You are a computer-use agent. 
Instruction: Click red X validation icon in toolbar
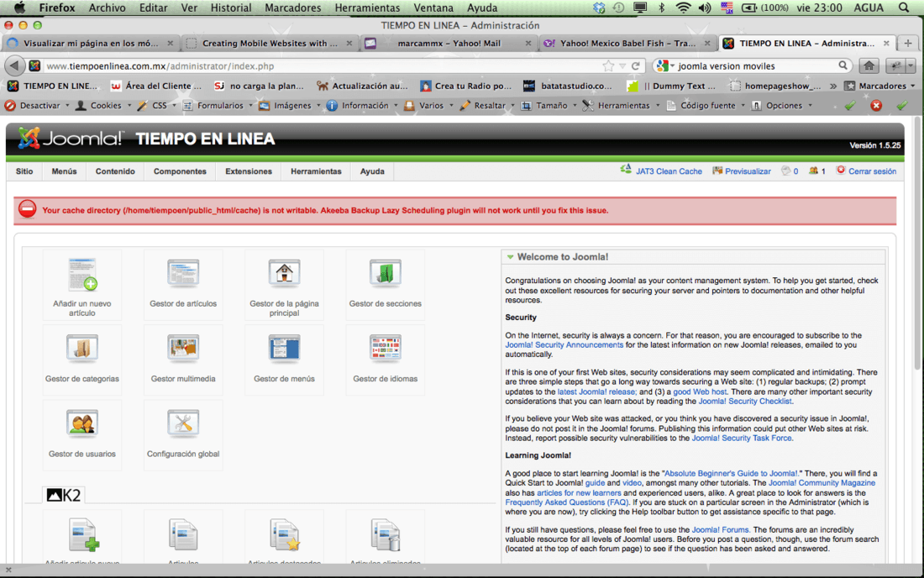click(x=876, y=106)
